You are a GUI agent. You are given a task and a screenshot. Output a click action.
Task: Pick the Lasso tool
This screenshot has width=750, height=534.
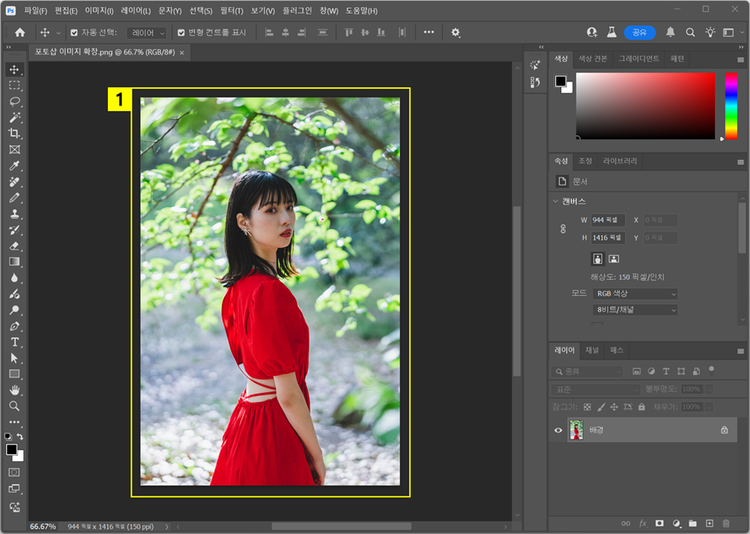[x=14, y=102]
